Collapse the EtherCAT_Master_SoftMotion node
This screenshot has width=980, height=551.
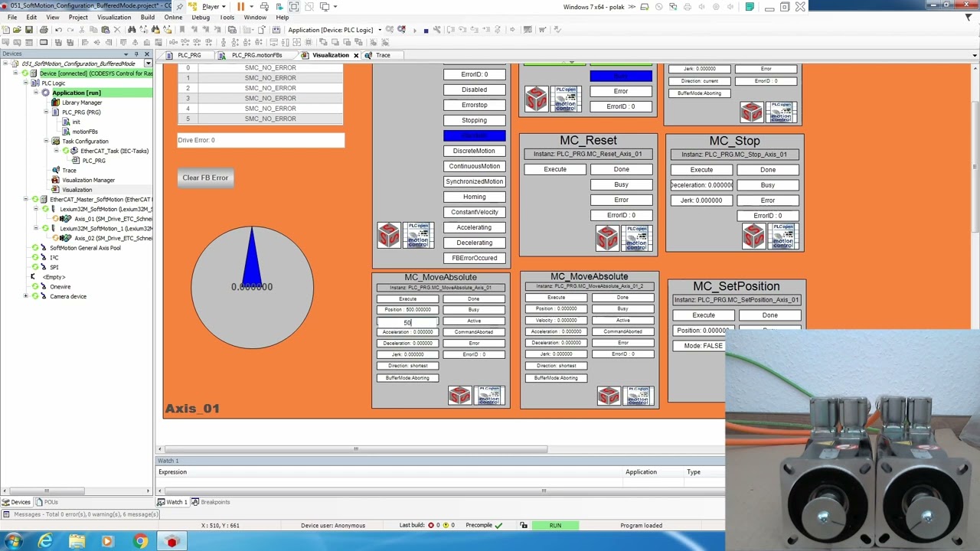[x=25, y=199]
